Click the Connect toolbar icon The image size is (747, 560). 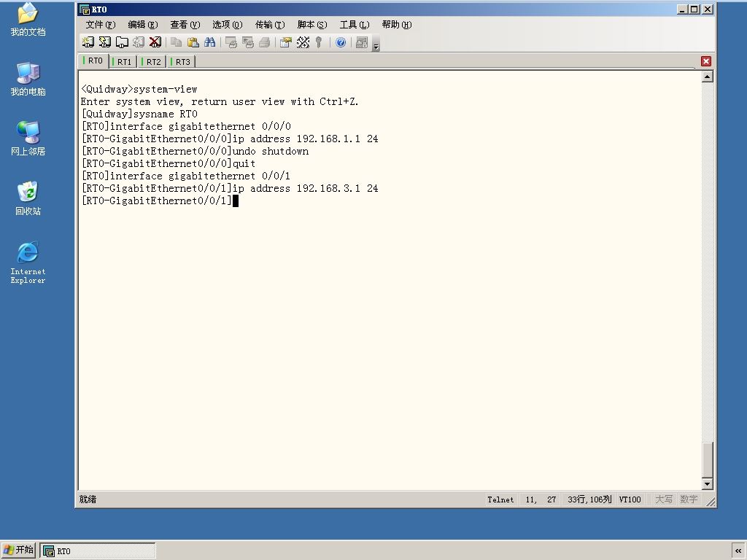(88, 42)
